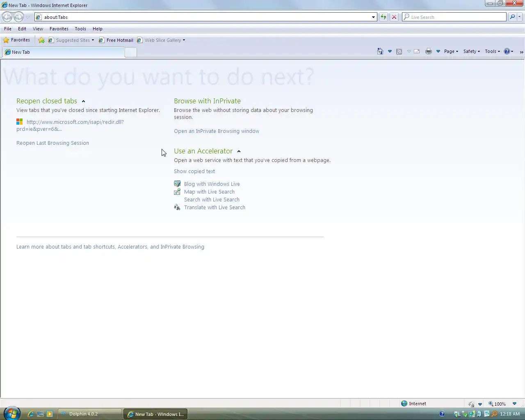The width and height of the screenshot is (525, 420).
Task: Click Show copied text link
Action: tap(194, 171)
